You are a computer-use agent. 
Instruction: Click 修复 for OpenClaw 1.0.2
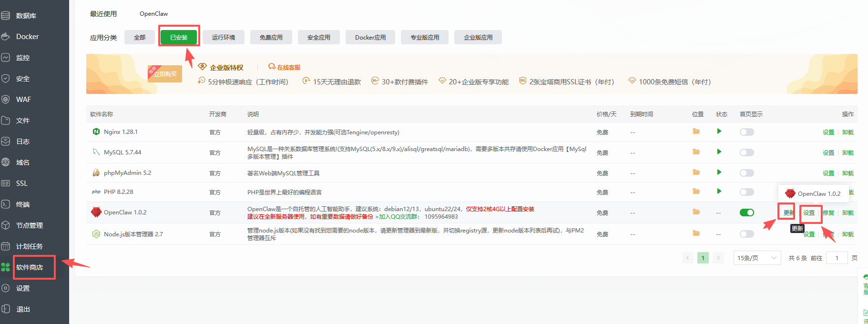click(828, 213)
